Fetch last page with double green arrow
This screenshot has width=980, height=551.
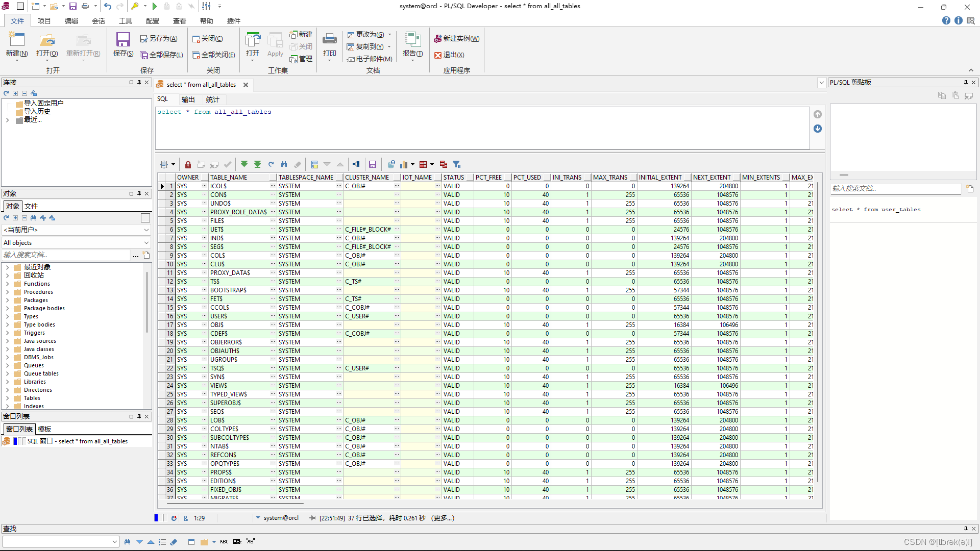tap(257, 164)
